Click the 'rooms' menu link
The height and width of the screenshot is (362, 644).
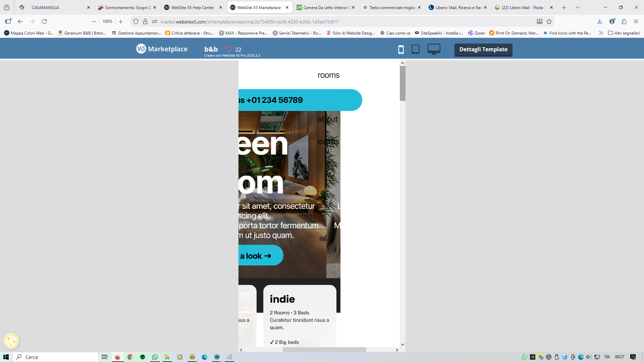point(328,75)
